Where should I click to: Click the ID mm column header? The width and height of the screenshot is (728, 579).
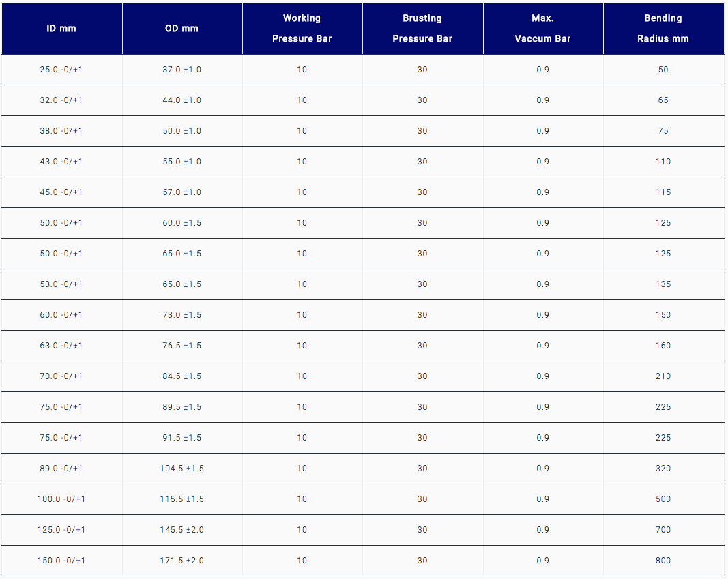61,28
